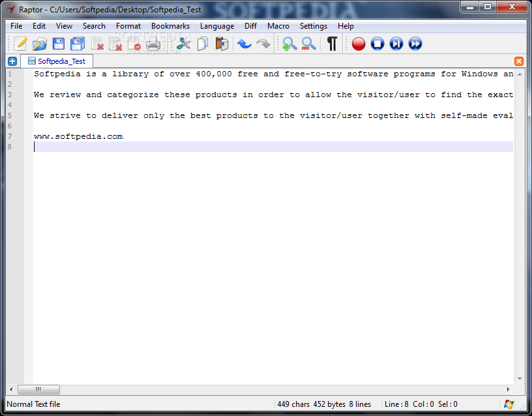
Task: Click the line starting 'We review and categorize'
Action: tap(273, 95)
